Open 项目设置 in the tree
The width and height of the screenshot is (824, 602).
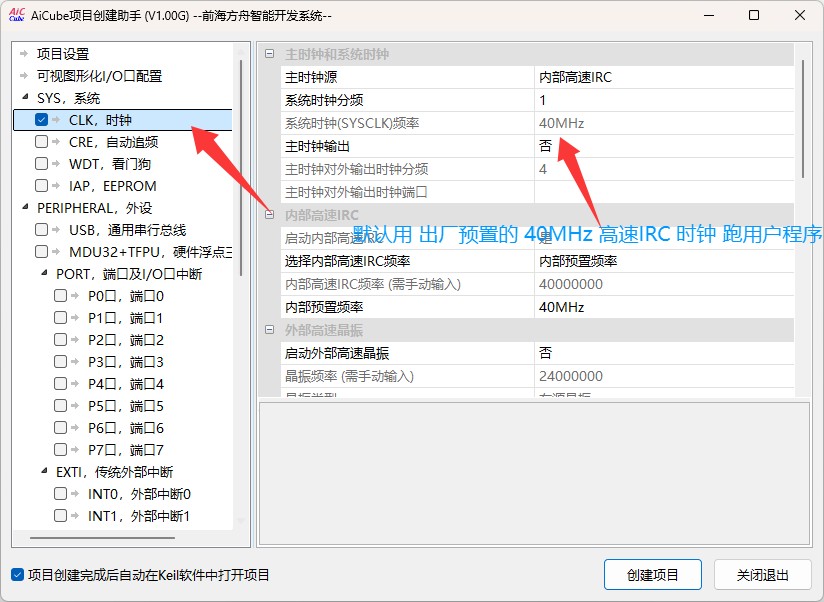point(63,54)
